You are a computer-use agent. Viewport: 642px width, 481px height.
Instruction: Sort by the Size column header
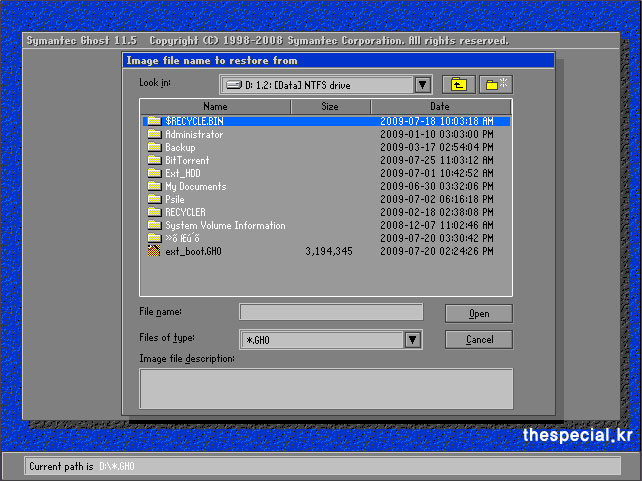tap(330, 106)
